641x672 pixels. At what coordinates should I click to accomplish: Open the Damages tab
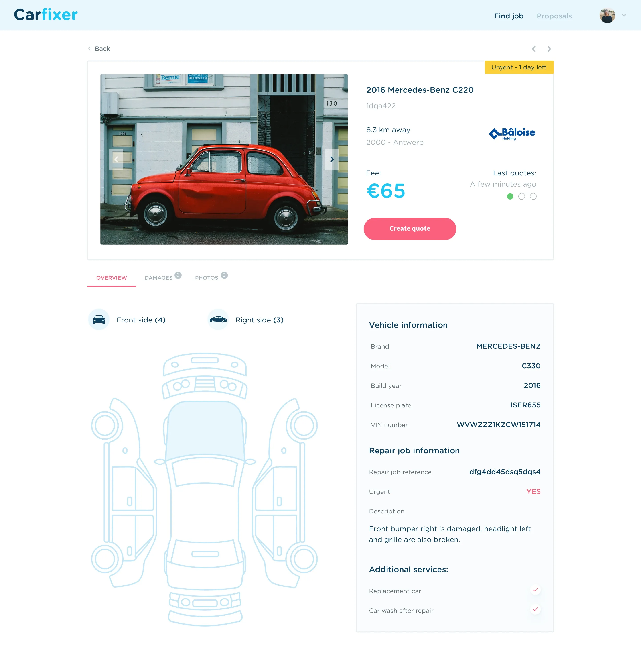(159, 277)
